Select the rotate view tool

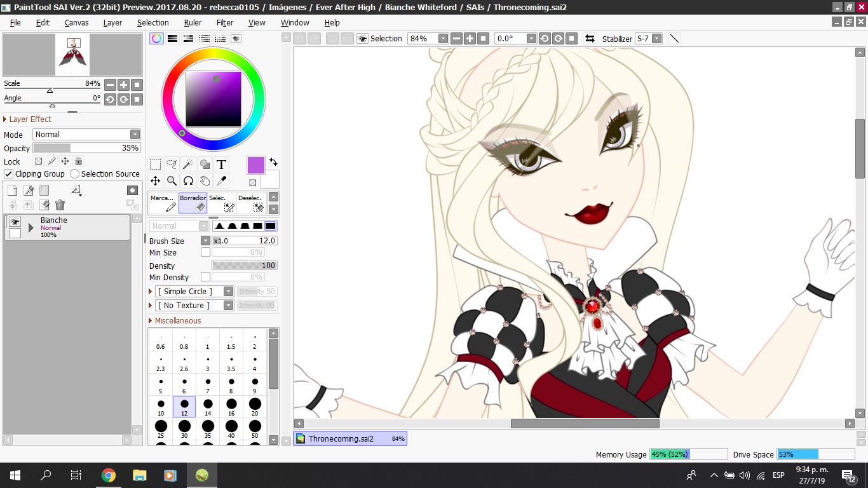click(188, 181)
